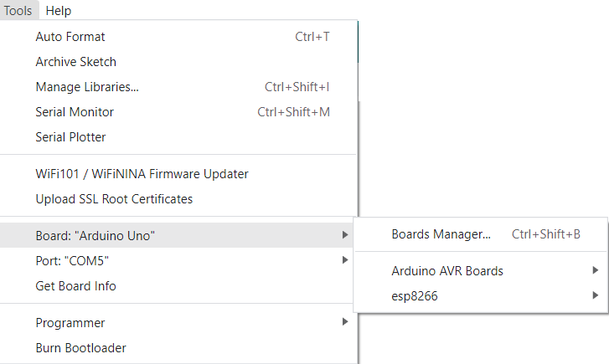The height and width of the screenshot is (364, 609).
Task: Open the Serial Plotter
Action: [70, 137]
